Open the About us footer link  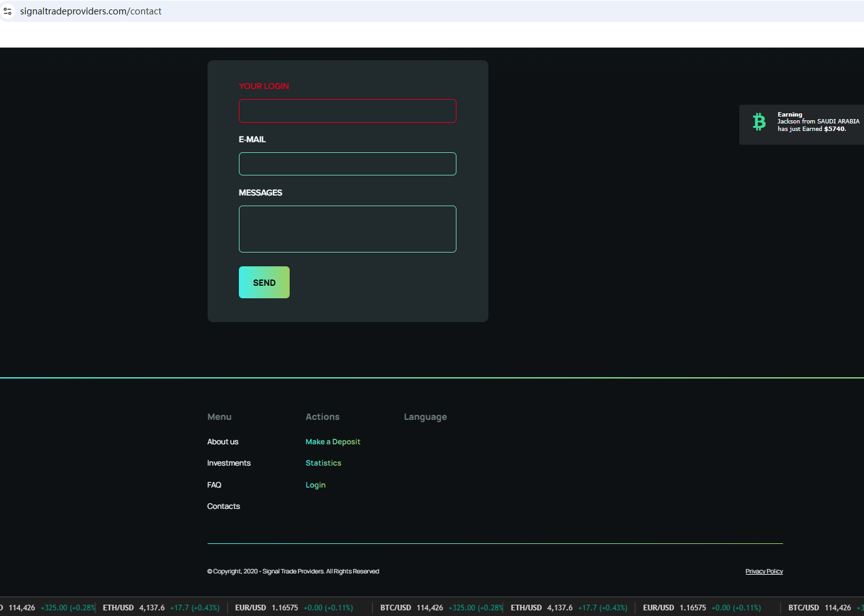click(223, 442)
